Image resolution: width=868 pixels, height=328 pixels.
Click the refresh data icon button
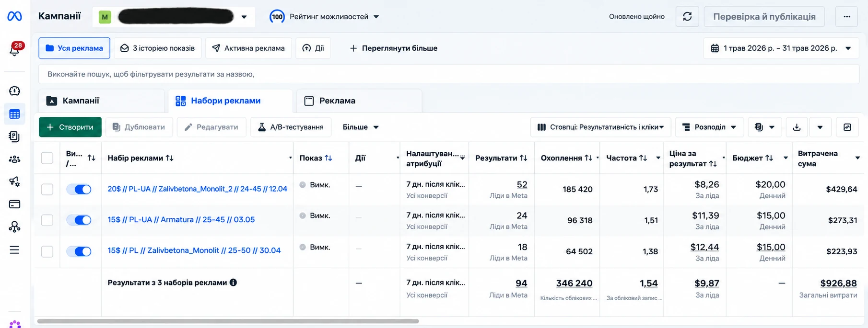pos(687,16)
